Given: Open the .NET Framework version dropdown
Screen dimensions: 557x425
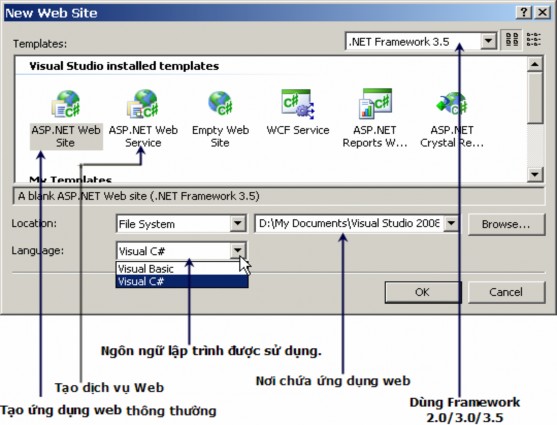Looking at the screenshot, I should point(488,41).
